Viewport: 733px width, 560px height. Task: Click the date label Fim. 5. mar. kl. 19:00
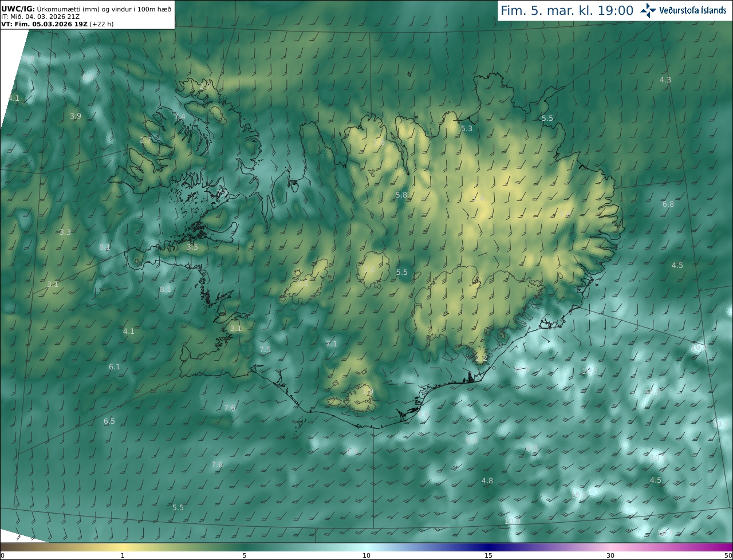(x=567, y=10)
